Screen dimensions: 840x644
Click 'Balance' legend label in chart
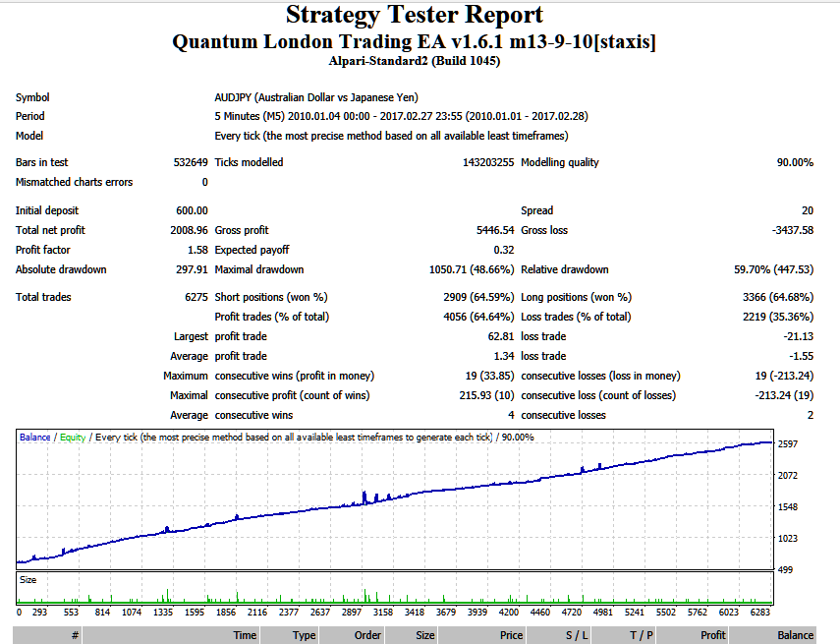coord(34,438)
